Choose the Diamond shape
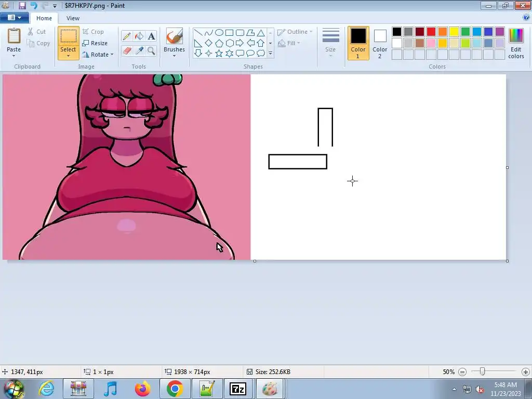 pos(209,43)
